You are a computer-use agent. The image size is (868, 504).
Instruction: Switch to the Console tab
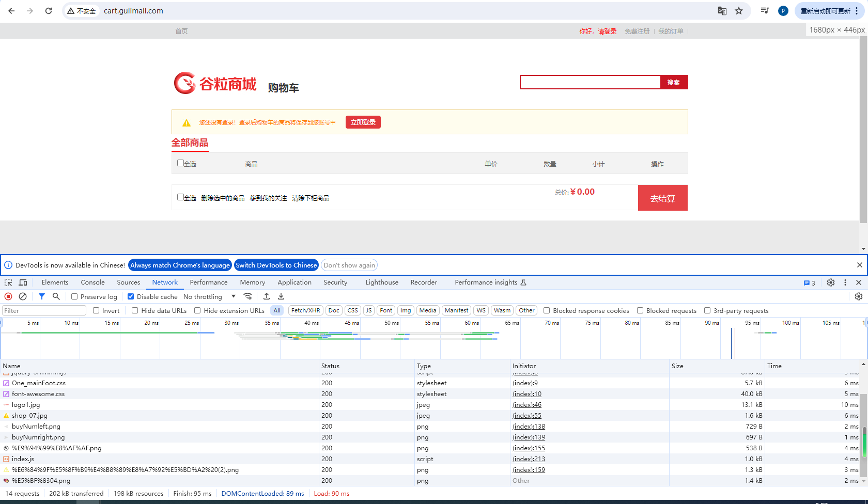[x=92, y=282]
